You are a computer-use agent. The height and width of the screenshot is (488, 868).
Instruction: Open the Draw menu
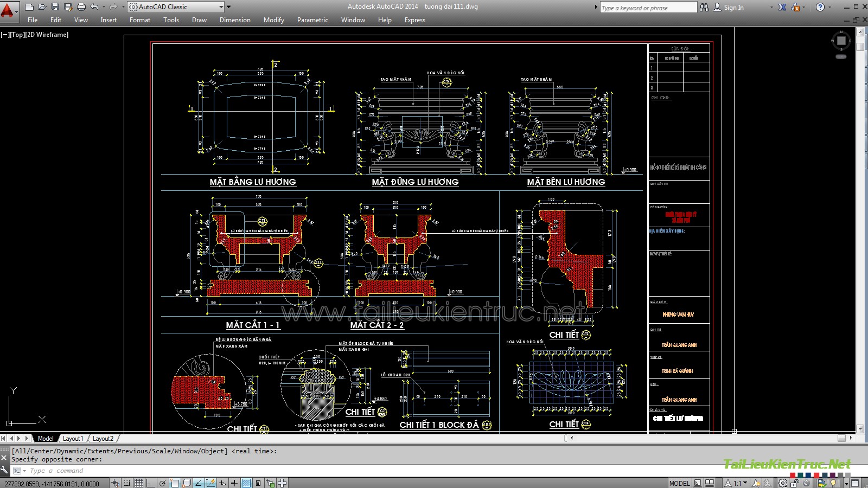pyautogui.click(x=199, y=20)
